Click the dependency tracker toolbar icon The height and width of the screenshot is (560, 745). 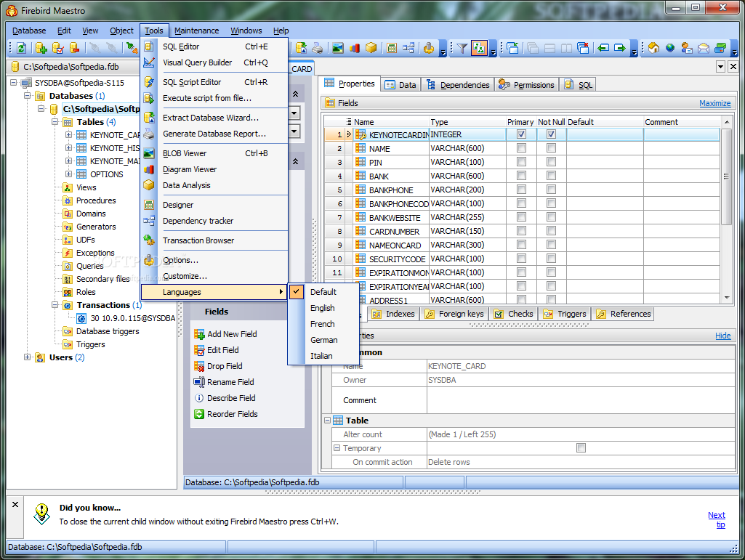click(x=408, y=48)
